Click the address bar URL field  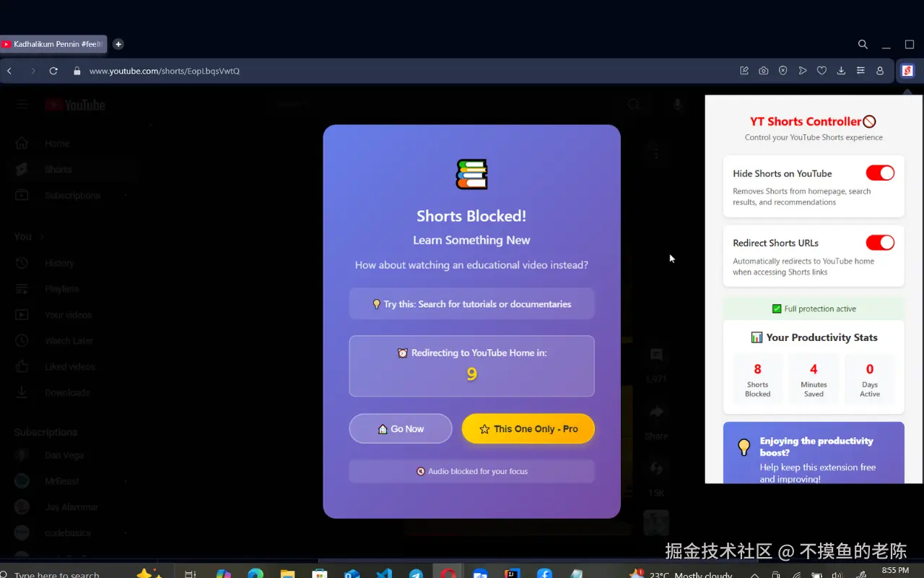pyautogui.click(x=404, y=71)
